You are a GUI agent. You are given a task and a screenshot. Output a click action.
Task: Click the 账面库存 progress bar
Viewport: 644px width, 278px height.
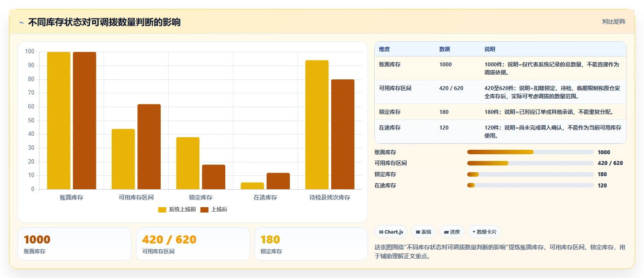530,152
